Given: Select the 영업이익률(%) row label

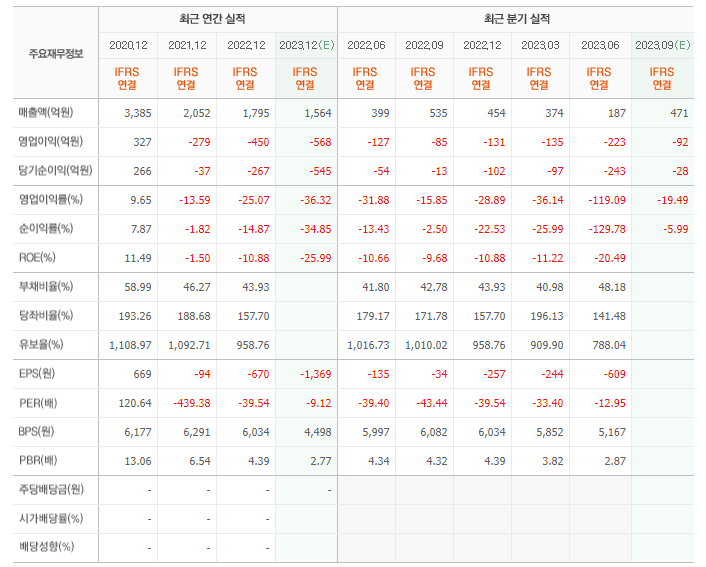Looking at the screenshot, I should (x=50, y=200).
